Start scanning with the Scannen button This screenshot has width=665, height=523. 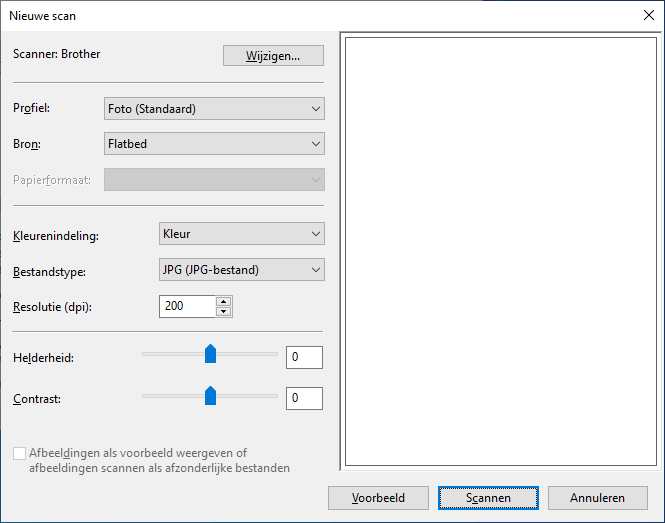pos(488,497)
